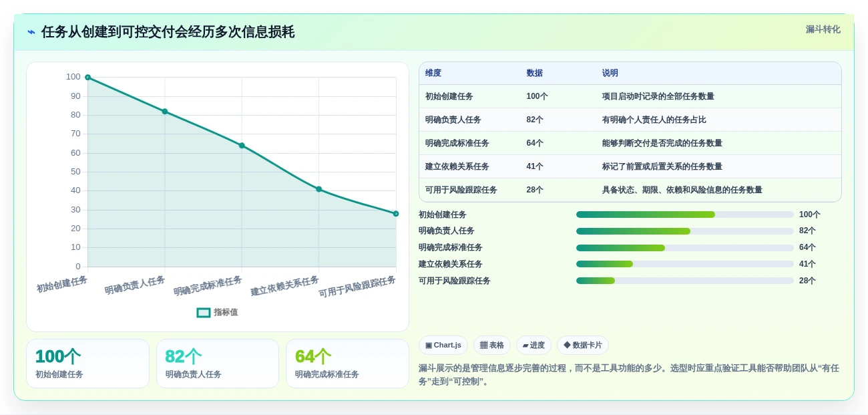Image resolution: width=868 pixels, height=415 pixels.
Task: Select the 进度 tag chip
Action: tap(533, 345)
